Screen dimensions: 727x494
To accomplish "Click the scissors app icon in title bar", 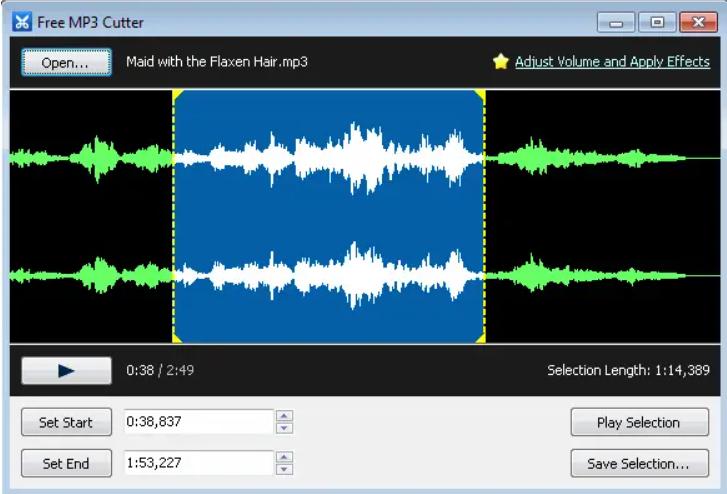I will [x=21, y=22].
